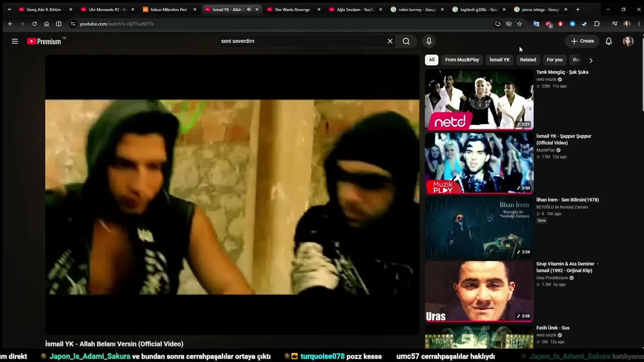Click the Allah Belanı Versin video title
Image resolution: width=644 pixels, height=362 pixels.
pos(114,344)
